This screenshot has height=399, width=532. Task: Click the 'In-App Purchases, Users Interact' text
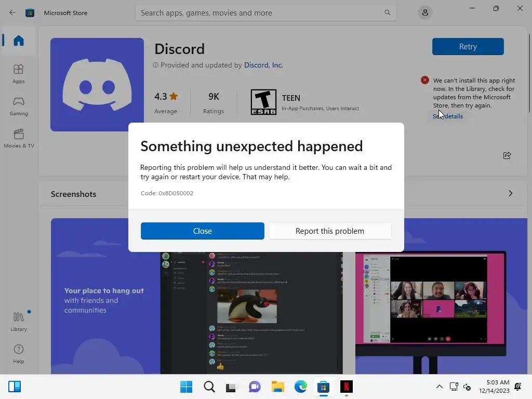pos(320,109)
